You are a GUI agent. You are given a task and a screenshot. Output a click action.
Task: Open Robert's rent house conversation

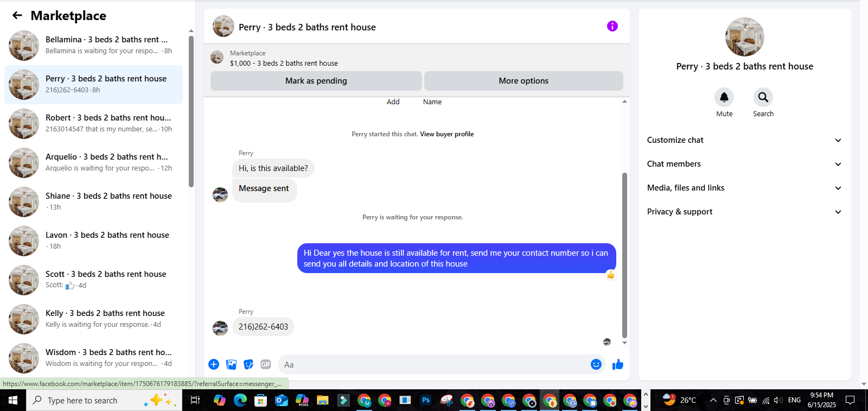click(93, 124)
